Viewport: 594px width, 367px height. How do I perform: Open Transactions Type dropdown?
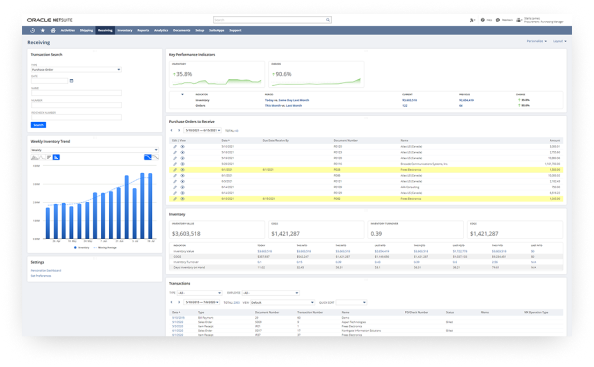tap(199, 293)
